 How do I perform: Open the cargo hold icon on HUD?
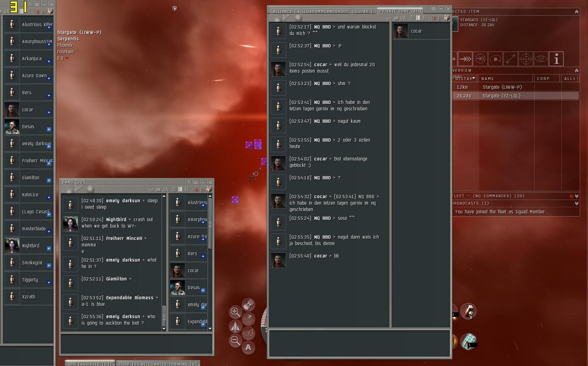tap(248, 305)
